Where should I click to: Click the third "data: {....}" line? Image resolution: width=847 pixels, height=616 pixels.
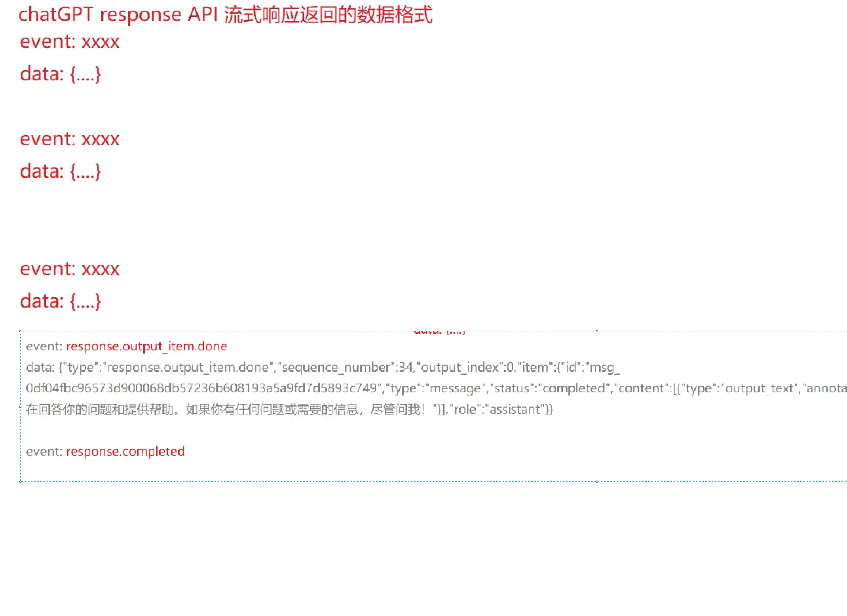pyautogui.click(x=61, y=301)
